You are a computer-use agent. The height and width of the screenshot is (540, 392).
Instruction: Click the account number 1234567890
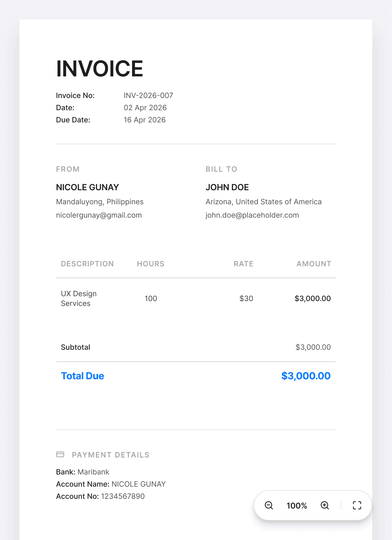click(123, 496)
